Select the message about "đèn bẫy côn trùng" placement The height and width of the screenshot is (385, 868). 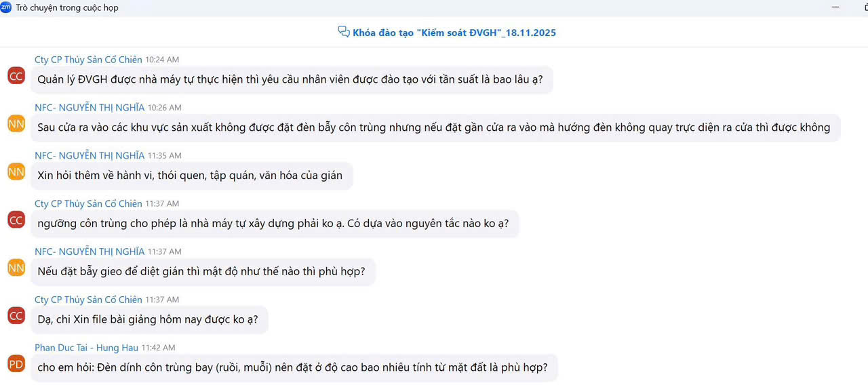coord(434,127)
